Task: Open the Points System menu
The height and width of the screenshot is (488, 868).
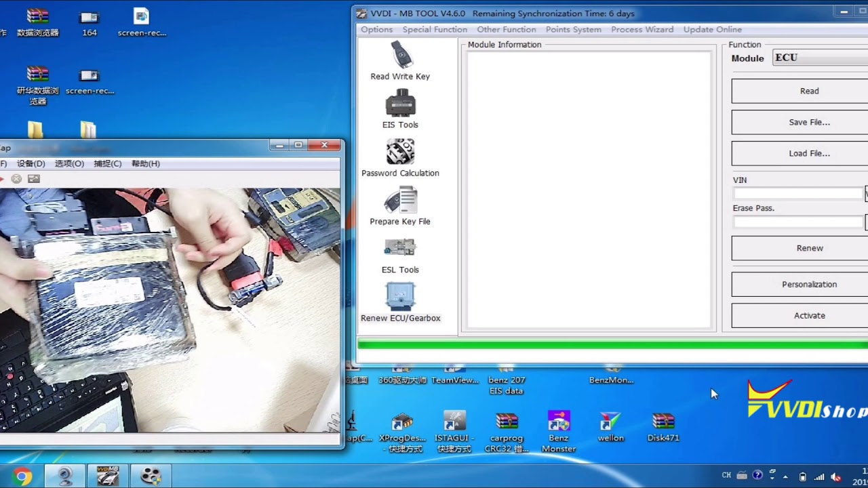Action: (x=574, y=29)
